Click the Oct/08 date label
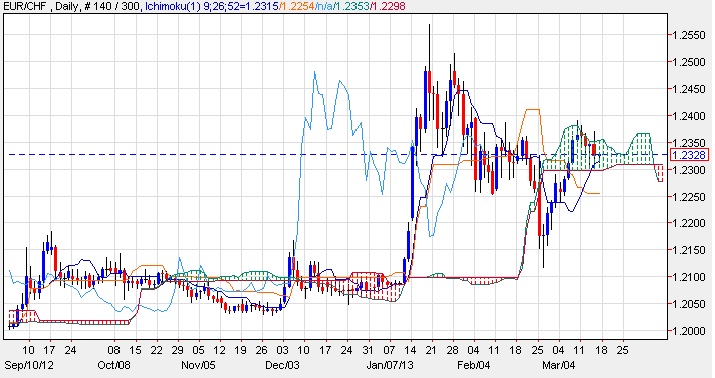The width and height of the screenshot is (715, 378). 114,365
